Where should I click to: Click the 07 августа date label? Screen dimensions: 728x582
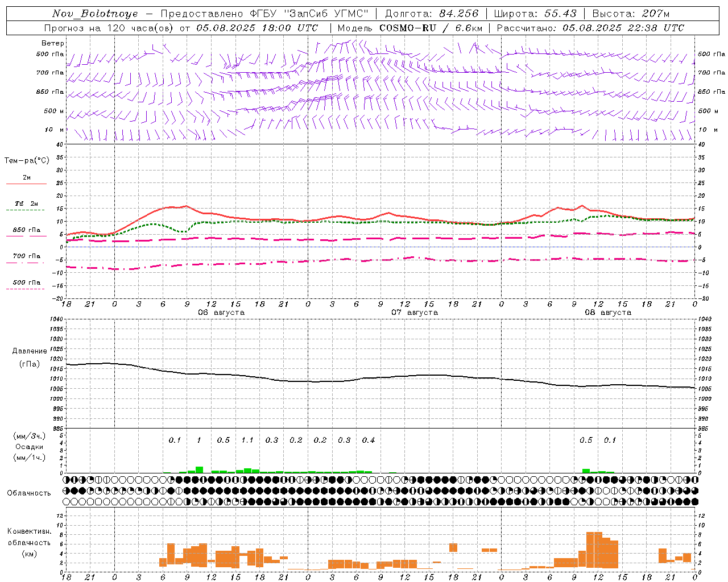pyautogui.click(x=415, y=313)
